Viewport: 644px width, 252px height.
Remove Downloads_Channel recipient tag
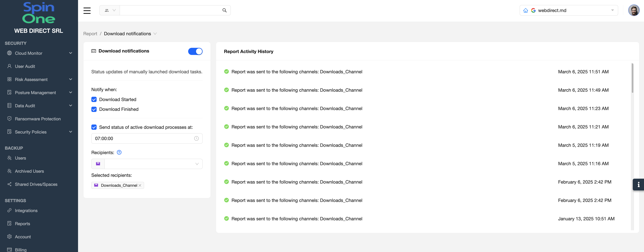[x=140, y=185]
